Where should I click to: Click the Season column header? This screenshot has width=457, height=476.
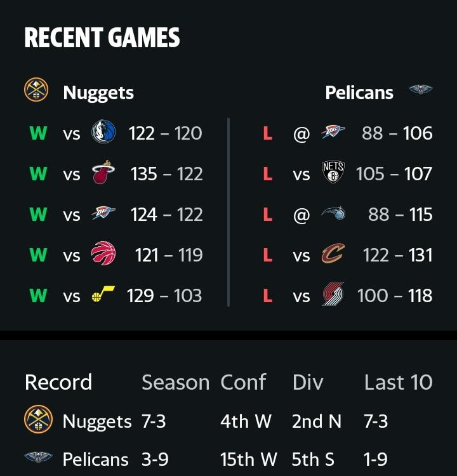tap(176, 382)
